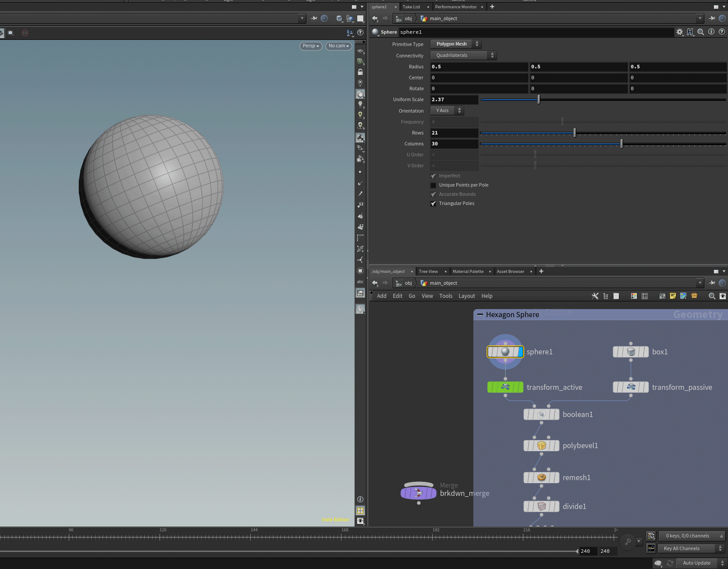Toggle the Unique Points per Pole checkbox

pyautogui.click(x=433, y=185)
